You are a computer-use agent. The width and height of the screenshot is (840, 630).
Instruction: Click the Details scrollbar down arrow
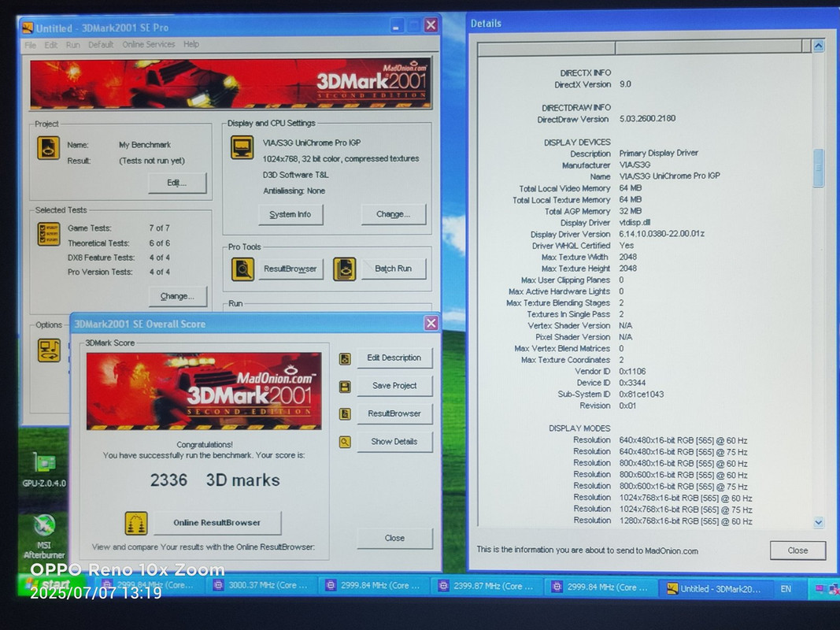tap(818, 522)
